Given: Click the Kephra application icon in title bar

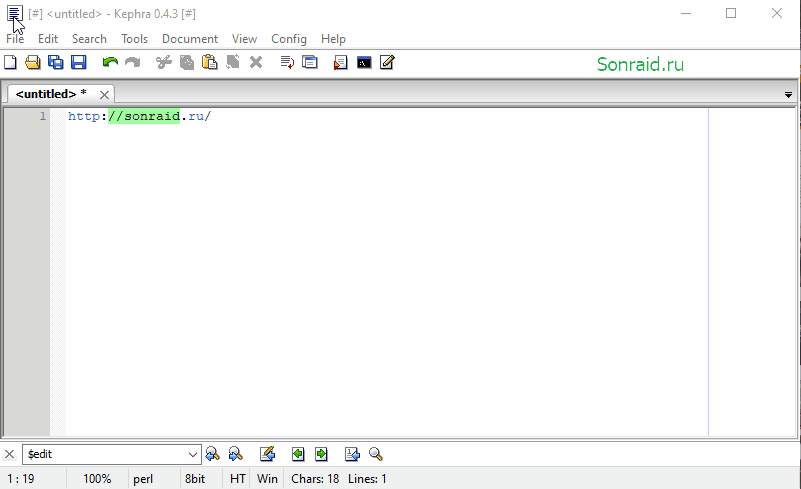Looking at the screenshot, I should [x=14, y=13].
